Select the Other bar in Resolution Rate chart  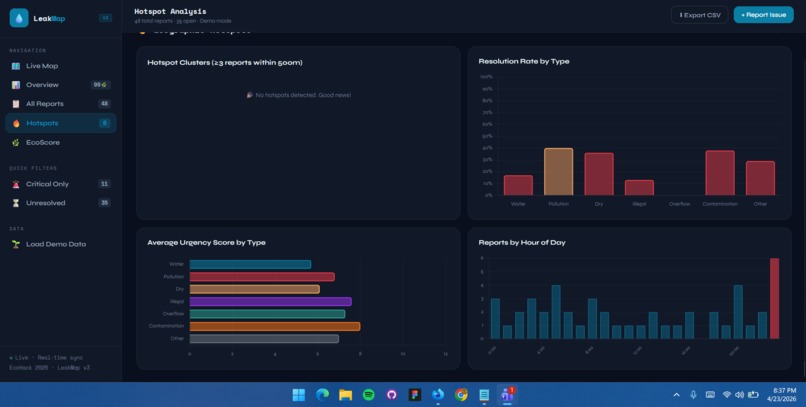click(760, 178)
